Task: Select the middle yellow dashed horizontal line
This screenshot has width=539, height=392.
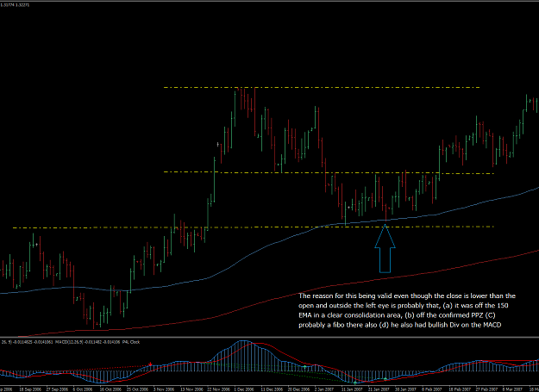Action: (x=329, y=172)
